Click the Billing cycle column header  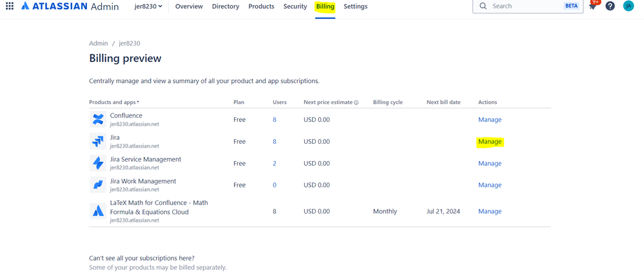[387, 102]
